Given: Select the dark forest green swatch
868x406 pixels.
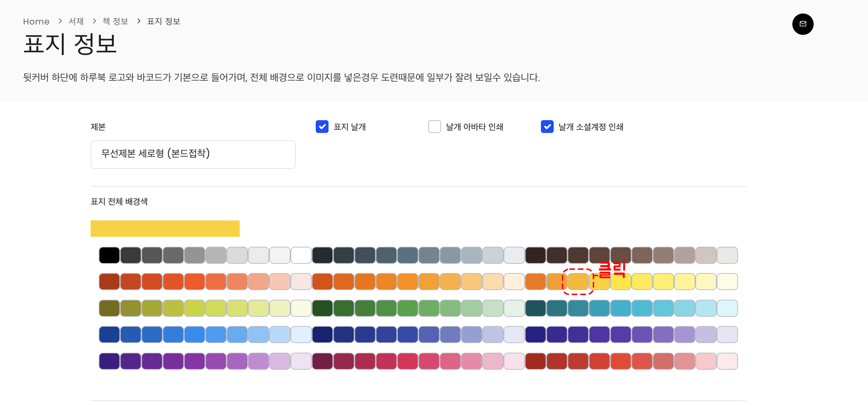Looking at the screenshot, I should pyautogui.click(x=322, y=308).
